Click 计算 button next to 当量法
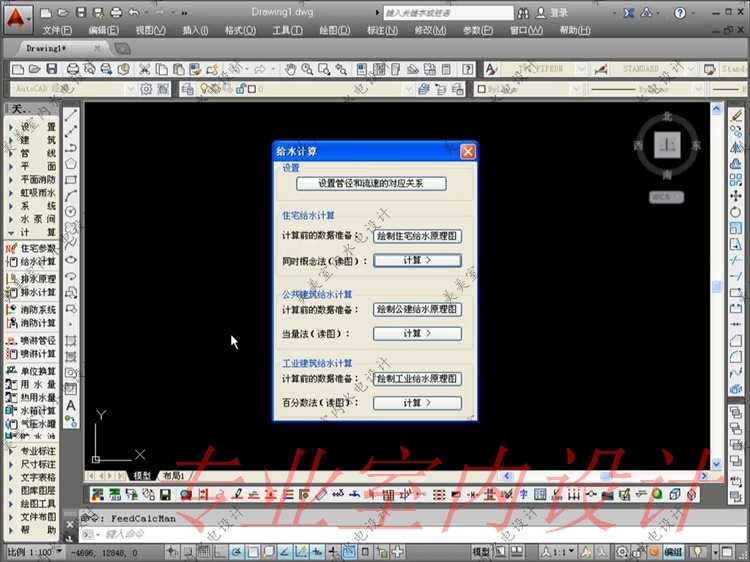The height and width of the screenshot is (562, 750). point(417,333)
